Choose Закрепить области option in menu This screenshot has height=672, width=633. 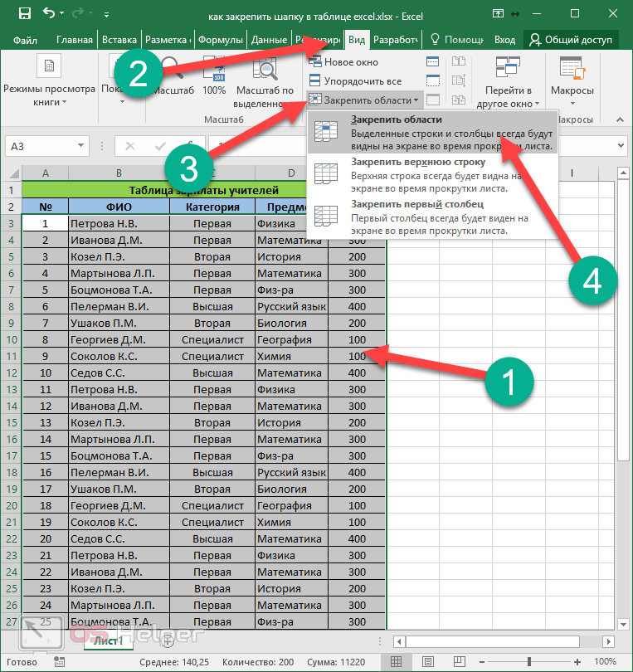[x=432, y=133]
